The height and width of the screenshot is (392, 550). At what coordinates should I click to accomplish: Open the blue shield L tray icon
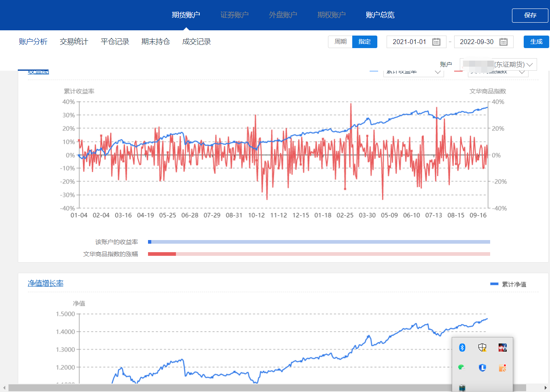pos(482,367)
